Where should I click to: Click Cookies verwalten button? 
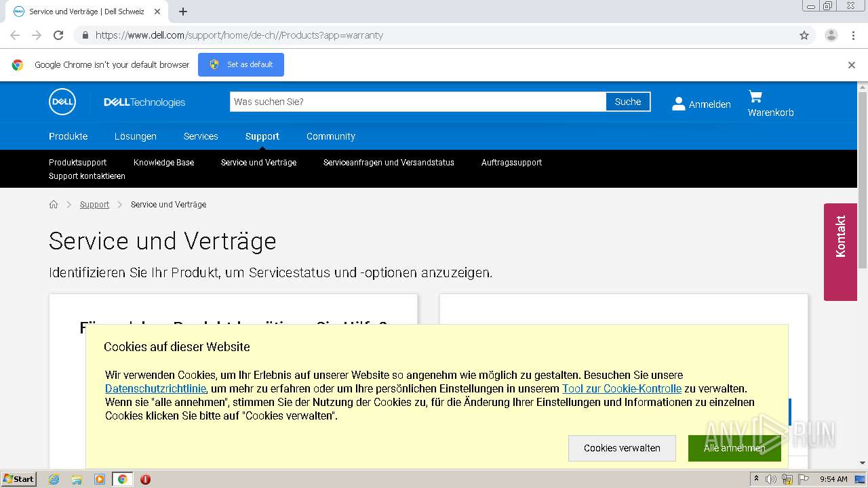pyautogui.click(x=622, y=448)
